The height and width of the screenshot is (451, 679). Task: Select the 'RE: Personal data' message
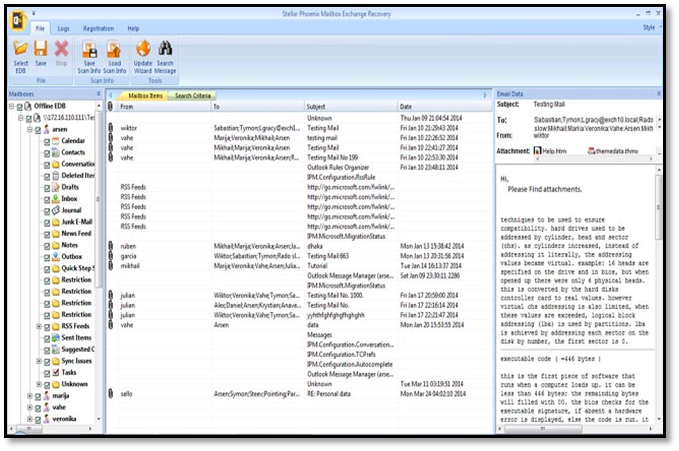[299, 394]
